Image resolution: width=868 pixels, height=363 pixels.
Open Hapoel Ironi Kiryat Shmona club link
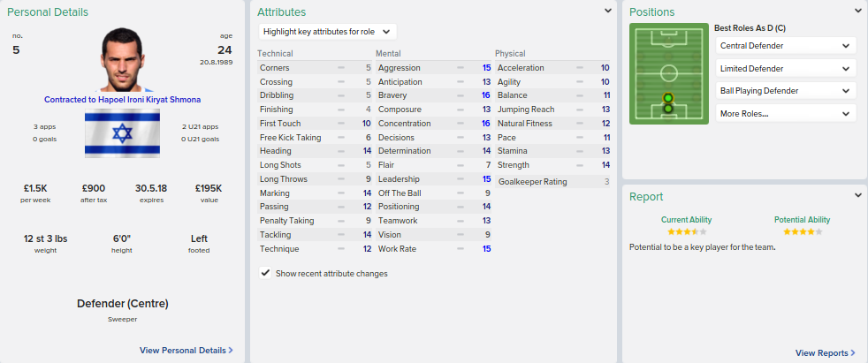click(x=122, y=100)
